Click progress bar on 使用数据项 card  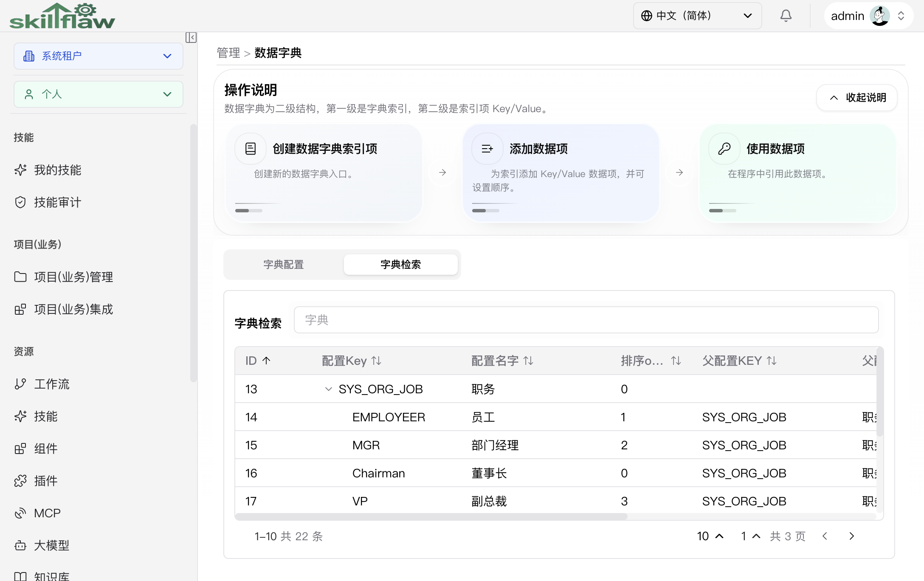723,211
